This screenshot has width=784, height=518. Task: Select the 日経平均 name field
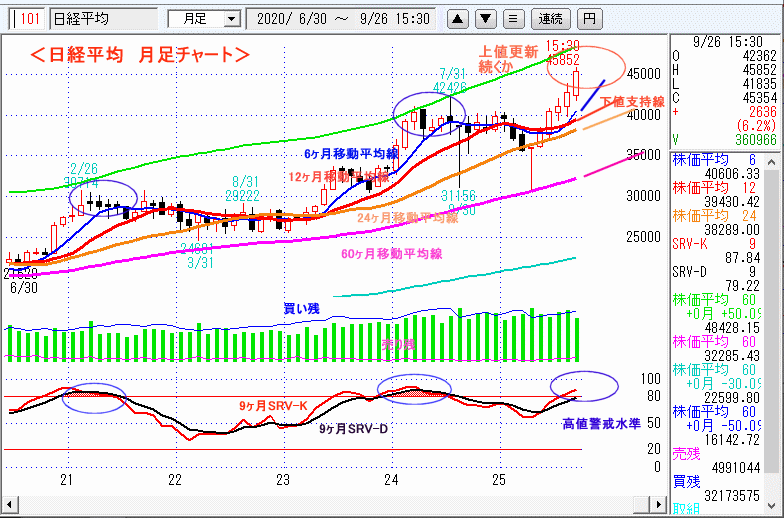102,18
